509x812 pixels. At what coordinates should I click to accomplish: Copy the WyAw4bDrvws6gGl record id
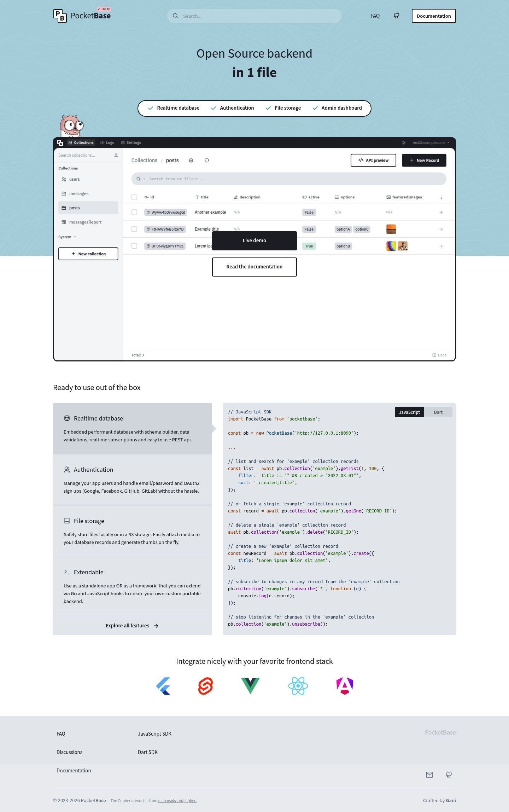(x=148, y=212)
